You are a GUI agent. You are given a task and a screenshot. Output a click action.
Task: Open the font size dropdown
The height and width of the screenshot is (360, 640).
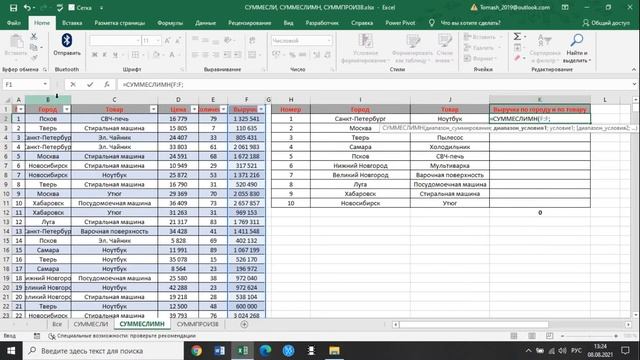[158, 40]
